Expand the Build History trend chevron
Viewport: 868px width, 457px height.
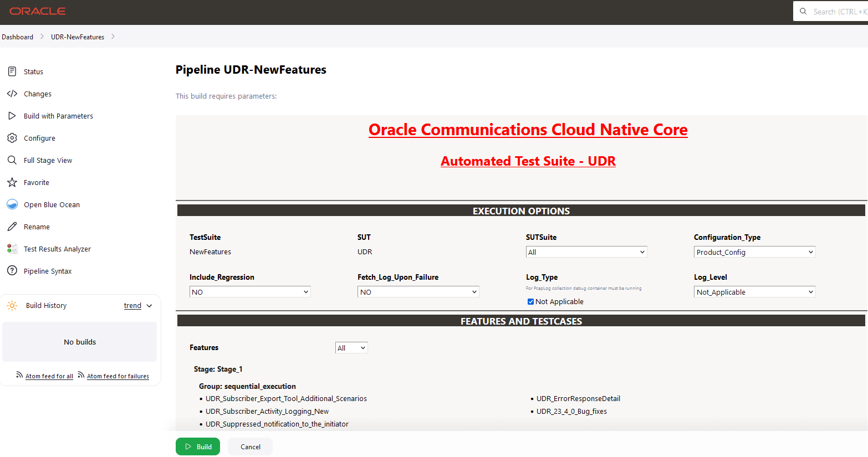click(149, 306)
